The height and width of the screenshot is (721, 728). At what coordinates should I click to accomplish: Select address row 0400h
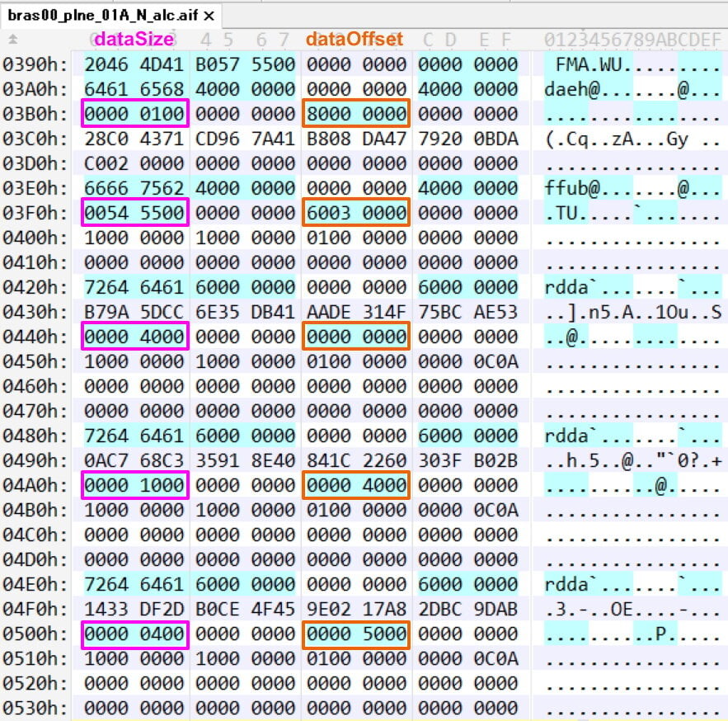pos(35,238)
